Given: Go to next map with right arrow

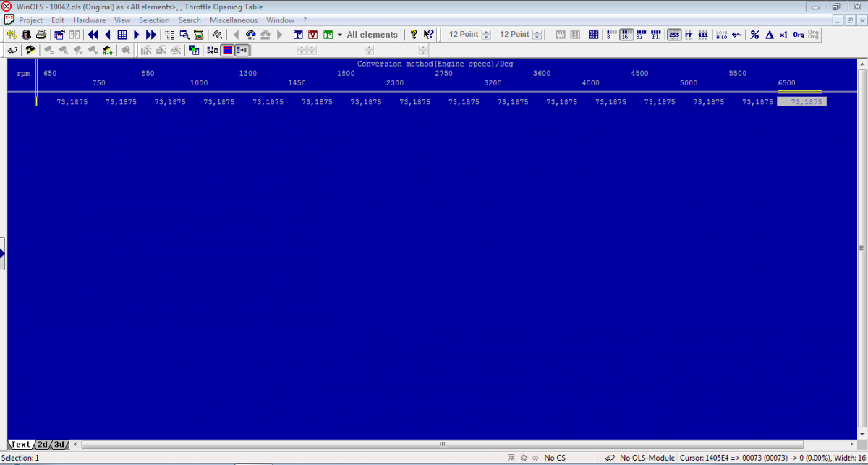Looking at the screenshot, I should tap(137, 35).
